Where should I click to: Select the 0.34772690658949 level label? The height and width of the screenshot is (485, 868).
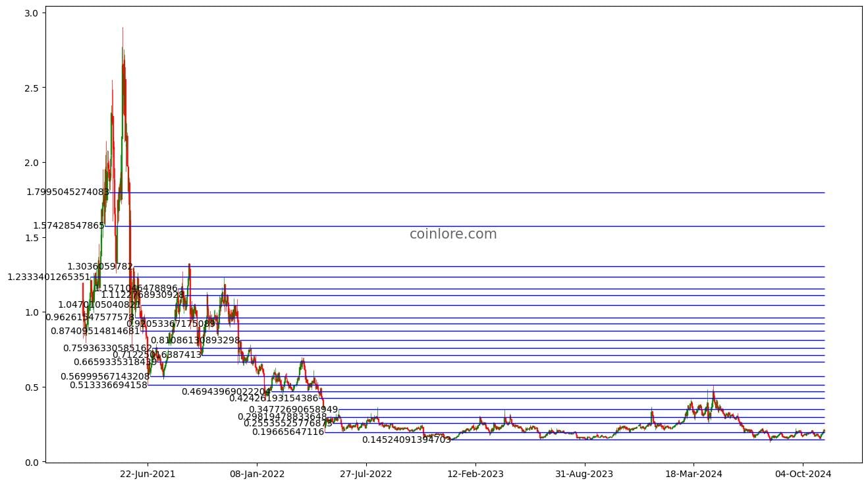pyautogui.click(x=293, y=410)
